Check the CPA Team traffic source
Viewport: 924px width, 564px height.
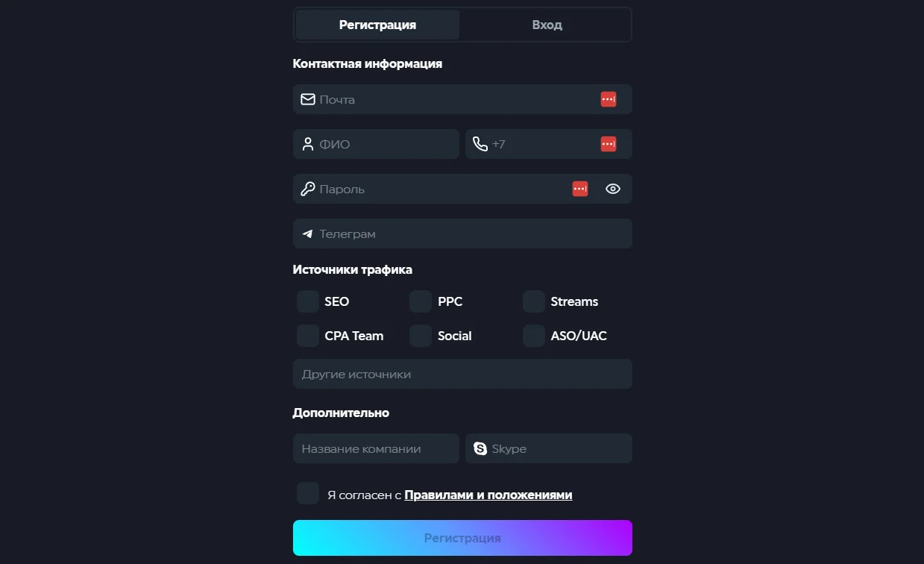click(x=307, y=336)
